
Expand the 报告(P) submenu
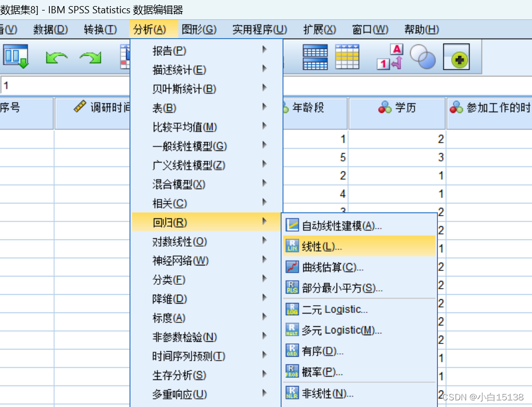(x=206, y=50)
